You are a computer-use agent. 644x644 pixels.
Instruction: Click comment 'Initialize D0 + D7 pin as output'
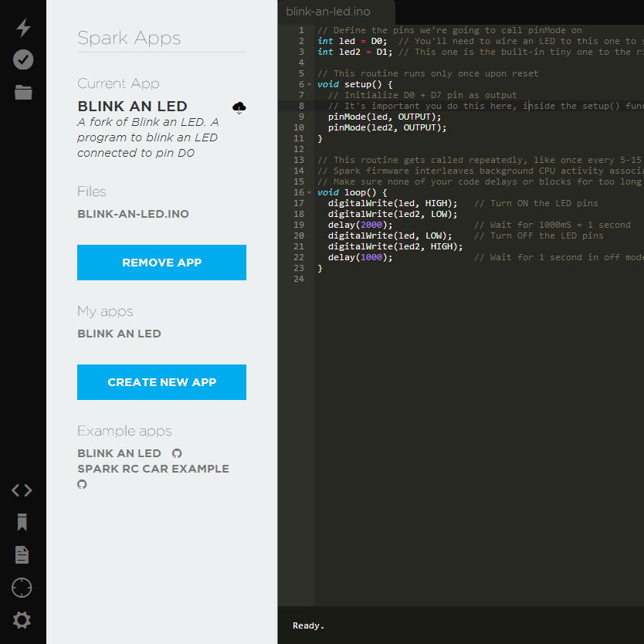click(422, 95)
